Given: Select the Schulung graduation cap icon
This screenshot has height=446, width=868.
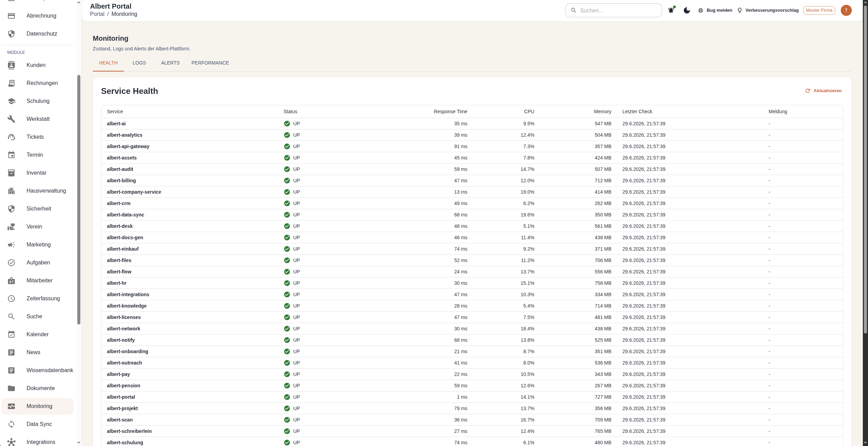Looking at the screenshot, I should [x=11, y=101].
